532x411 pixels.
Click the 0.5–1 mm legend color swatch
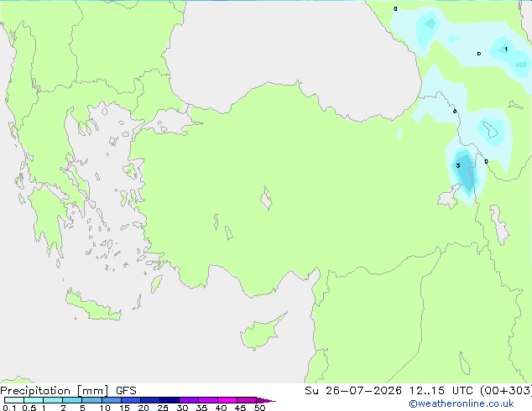(34, 400)
